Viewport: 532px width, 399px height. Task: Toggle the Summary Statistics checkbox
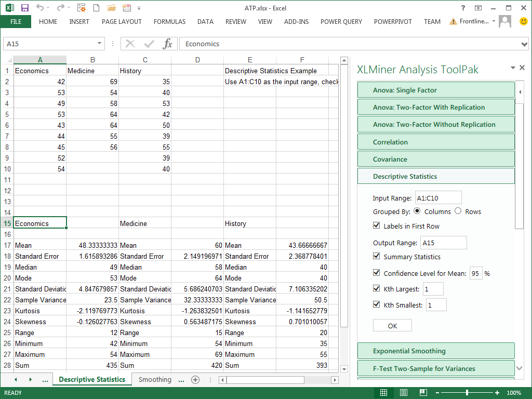[x=377, y=257]
